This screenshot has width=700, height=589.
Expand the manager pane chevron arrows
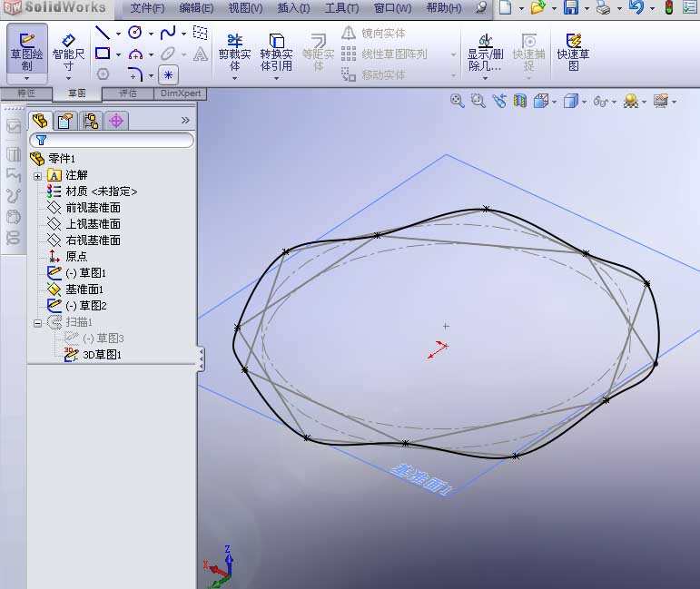pos(185,121)
